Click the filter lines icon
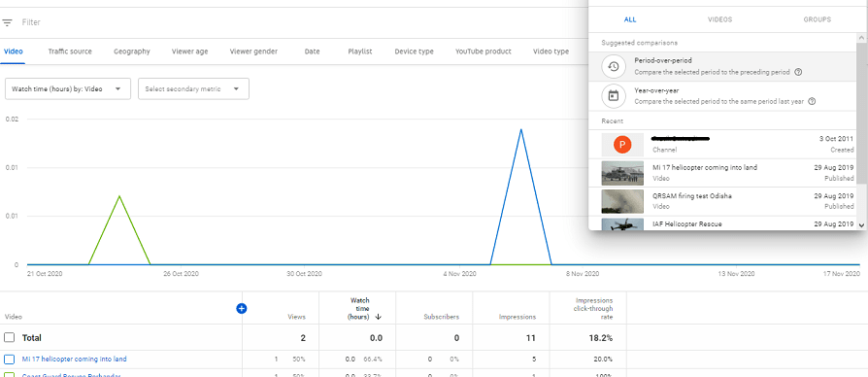The image size is (868, 377). click(7, 22)
